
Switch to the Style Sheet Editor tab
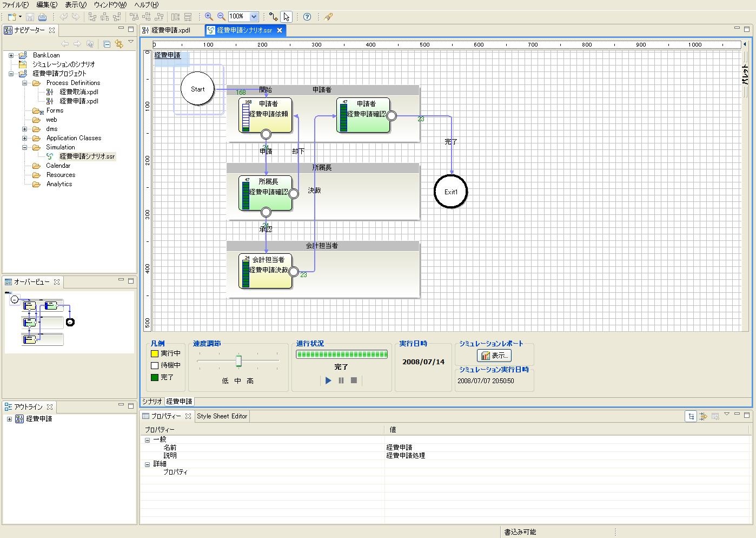222,416
